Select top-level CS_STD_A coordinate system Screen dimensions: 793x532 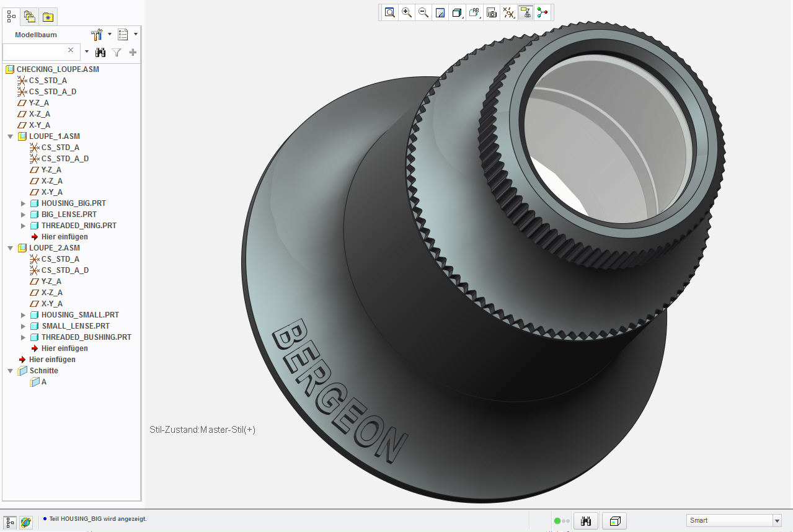pos(48,81)
